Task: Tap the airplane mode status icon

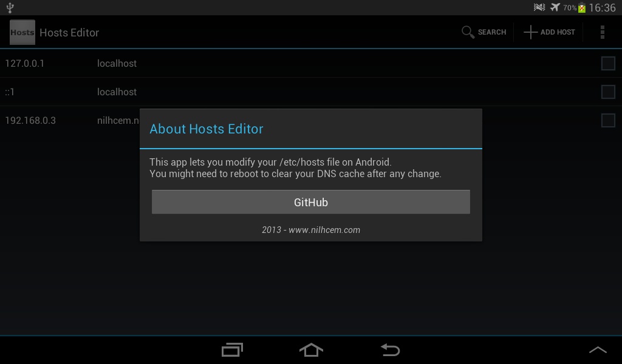Action: pos(555,7)
